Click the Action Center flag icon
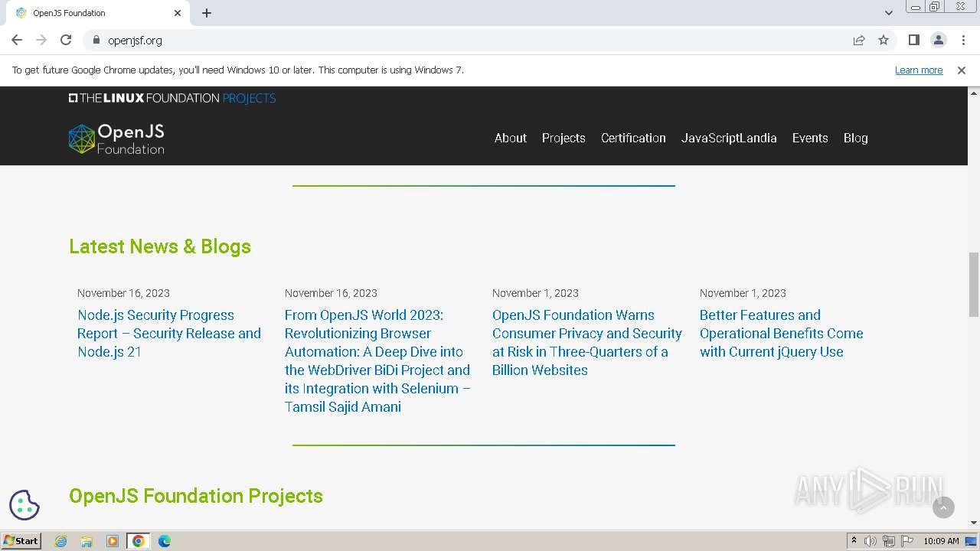Image resolution: width=980 pixels, height=551 pixels. coord(907,541)
